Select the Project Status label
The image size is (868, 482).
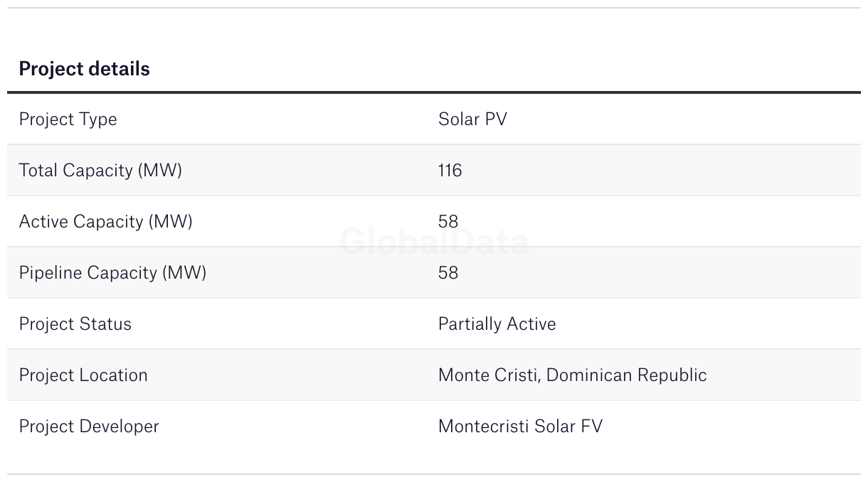[75, 324]
